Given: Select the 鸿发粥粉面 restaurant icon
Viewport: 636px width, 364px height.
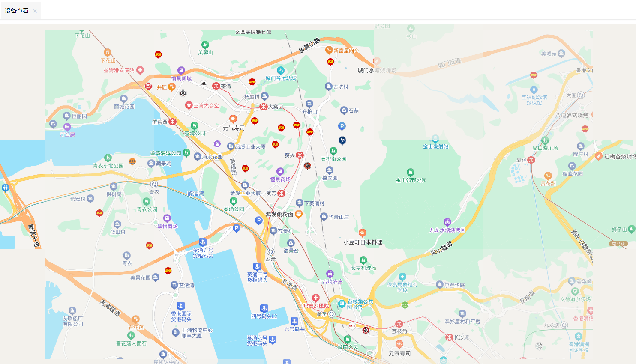Looking at the screenshot, I should point(299,214).
